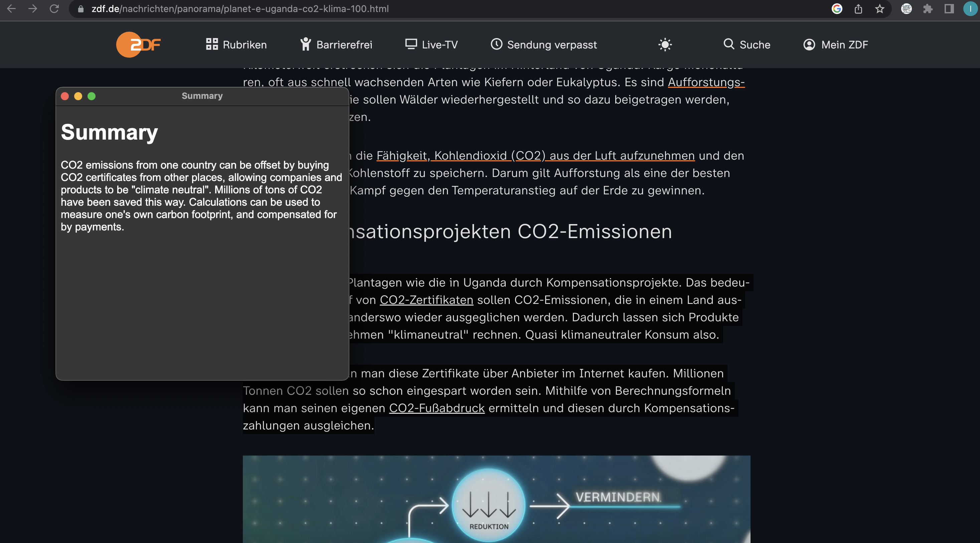980x543 pixels.
Task: Follow the Aufforstungs- link
Action: click(706, 82)
